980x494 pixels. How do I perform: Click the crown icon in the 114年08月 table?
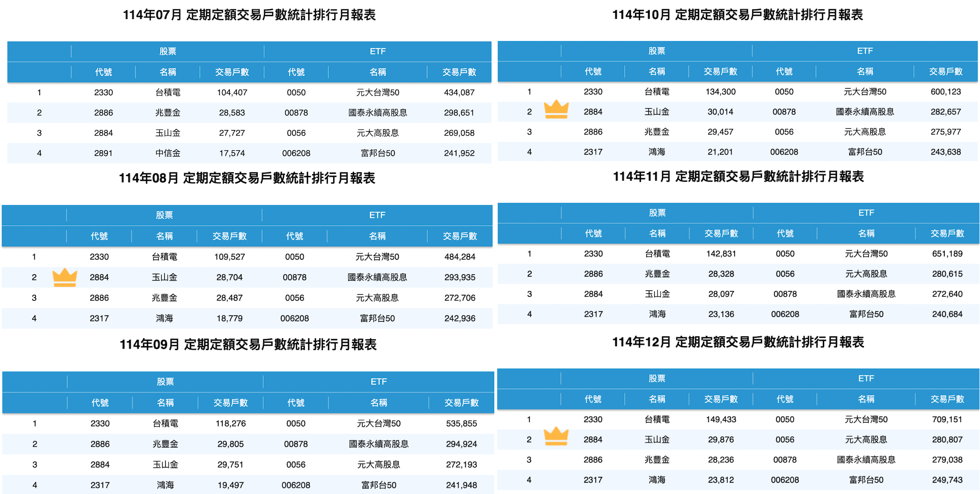[x=65, y=277]
